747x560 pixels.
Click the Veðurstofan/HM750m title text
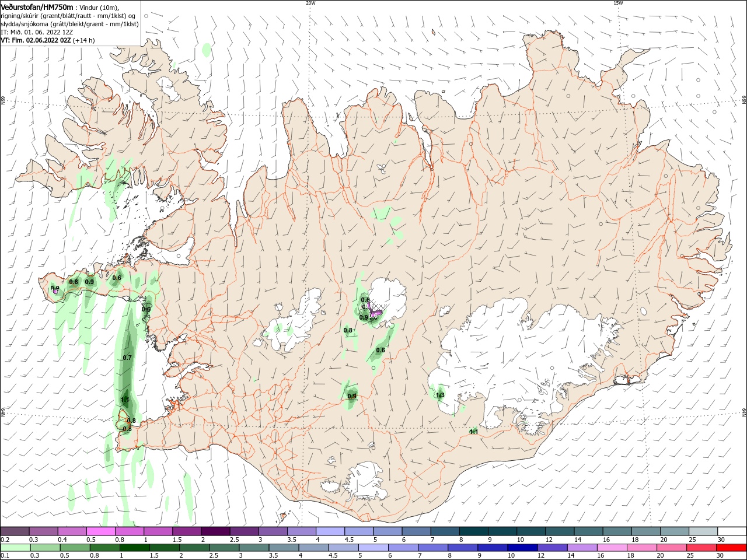[37, 7]
